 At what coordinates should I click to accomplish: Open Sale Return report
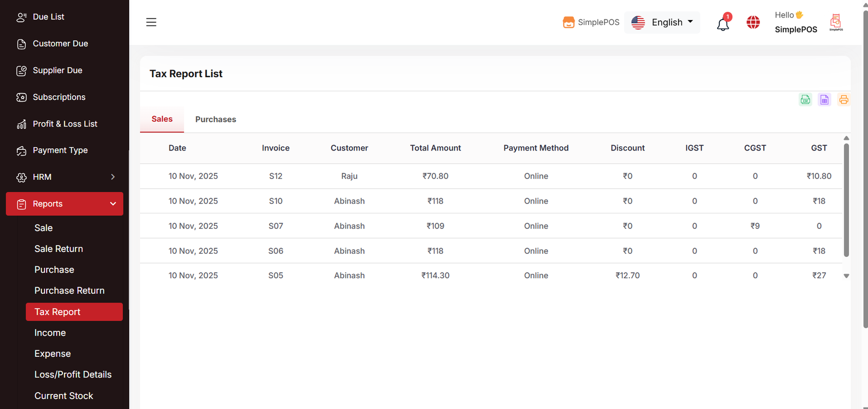tap(59, 249)
